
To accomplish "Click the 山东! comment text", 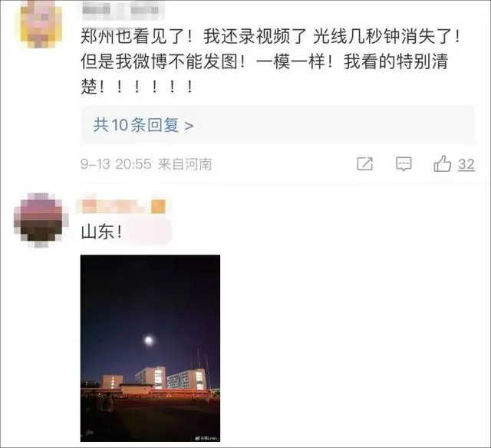I will point(101,232).
